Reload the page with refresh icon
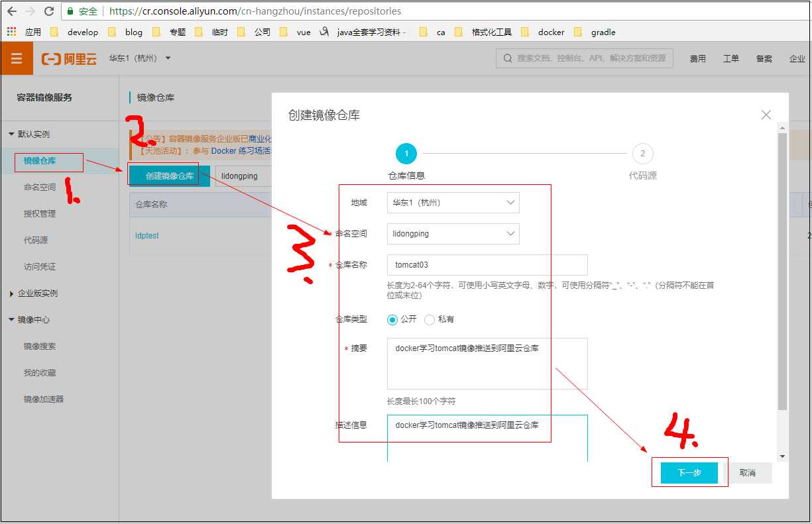 tap(49, 11)
